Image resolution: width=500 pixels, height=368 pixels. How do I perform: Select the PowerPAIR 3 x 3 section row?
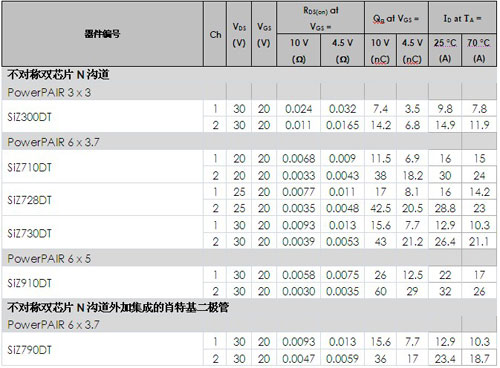point(249,92)
